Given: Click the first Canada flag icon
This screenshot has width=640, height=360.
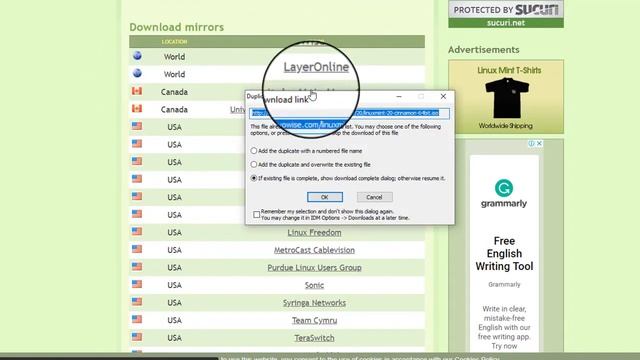Looking at the screenshot, I should [x=137, y=91].
